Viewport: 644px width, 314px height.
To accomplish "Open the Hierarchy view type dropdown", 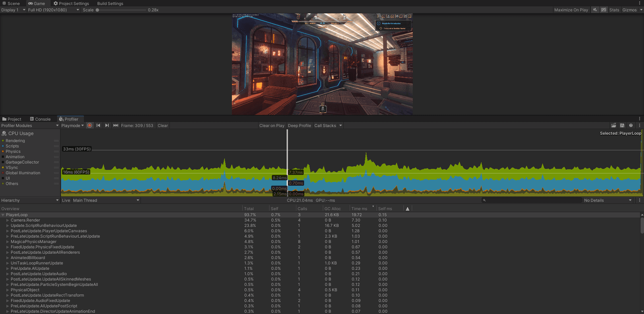I will coord(30,200).
